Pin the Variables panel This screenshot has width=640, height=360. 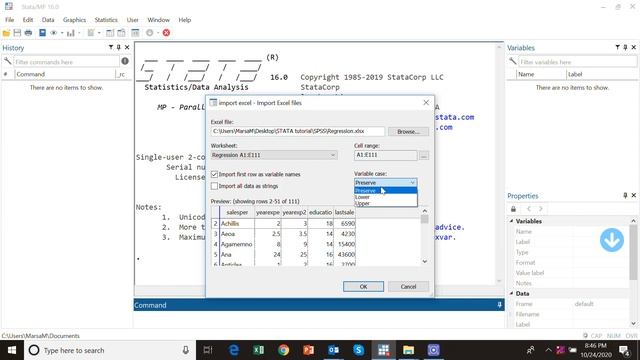coord(625,47)
